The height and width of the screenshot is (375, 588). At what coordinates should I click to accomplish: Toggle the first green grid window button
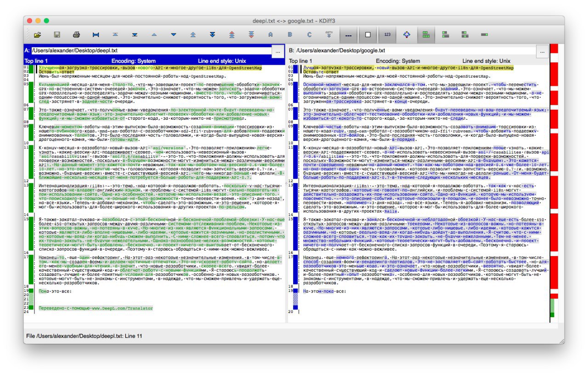point(426,34)
